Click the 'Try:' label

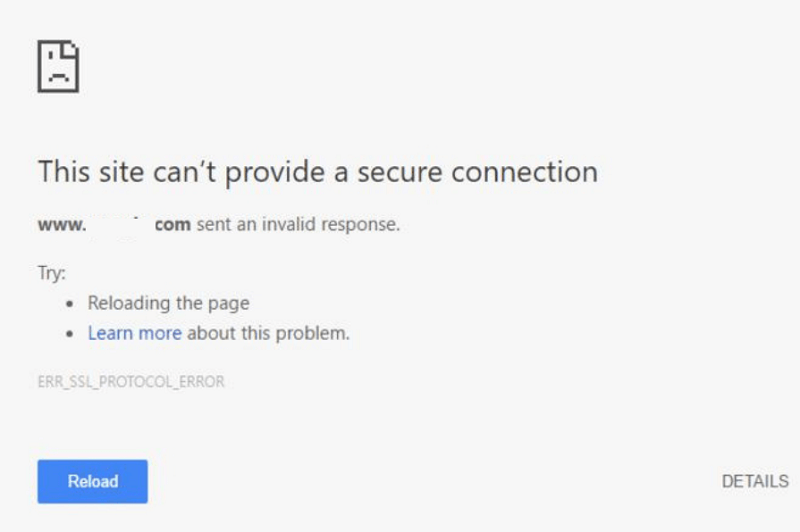50,272
